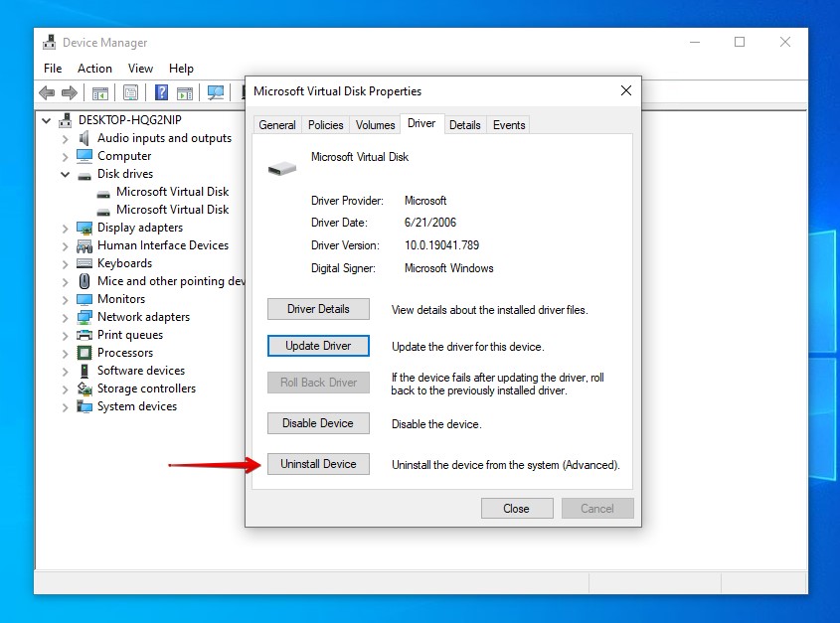Click the Disable Device button
This screenshot has width=840, height=623.
318,423
